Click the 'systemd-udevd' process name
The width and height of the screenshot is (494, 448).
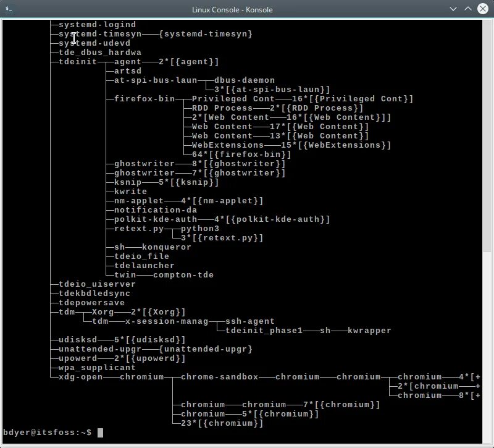click(94, 43)
